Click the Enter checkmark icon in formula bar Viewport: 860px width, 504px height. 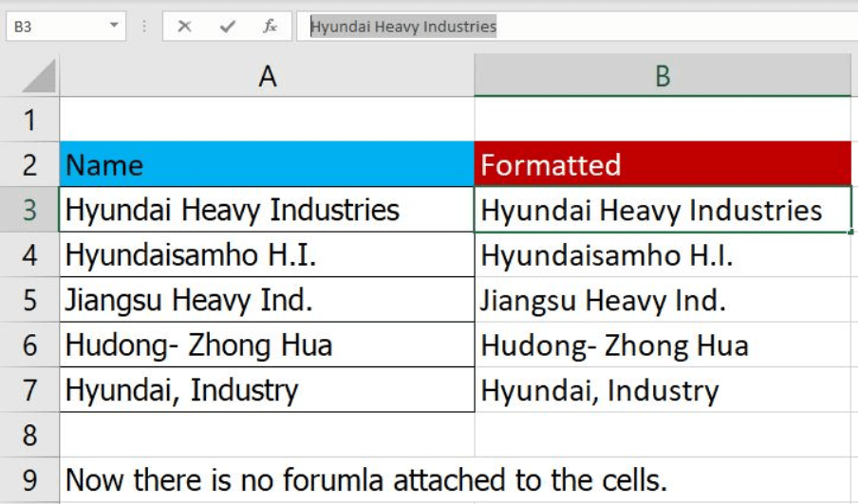pos(227,27)
